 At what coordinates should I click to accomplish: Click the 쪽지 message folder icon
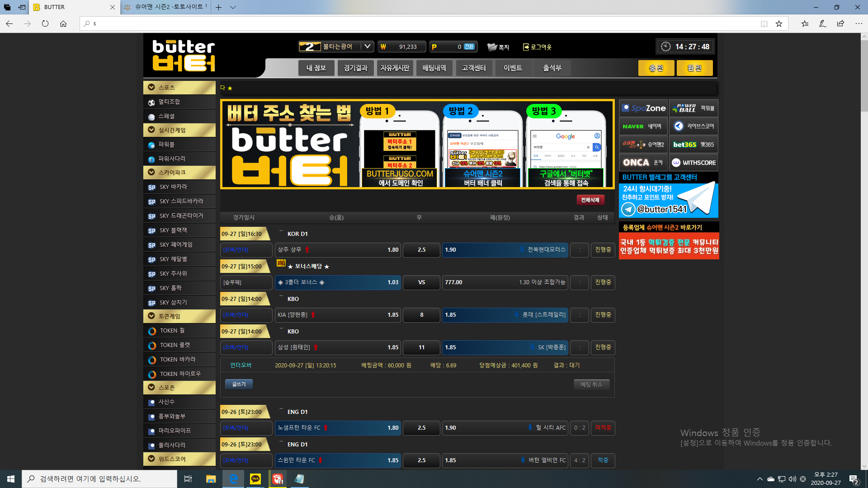[x=492, y=47]
